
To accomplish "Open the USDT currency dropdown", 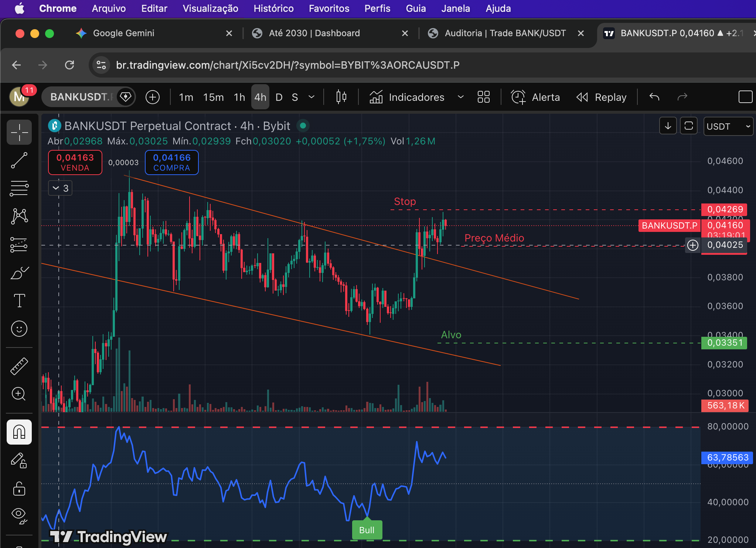I will (728, 127).
